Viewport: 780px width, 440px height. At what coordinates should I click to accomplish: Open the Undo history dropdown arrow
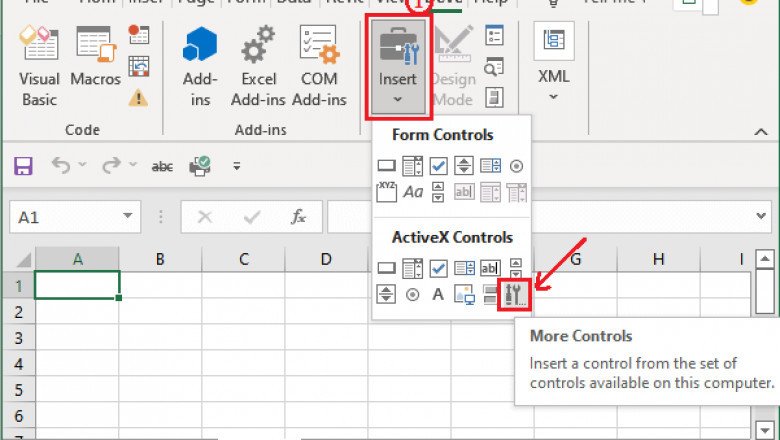(x=83, y=164)
